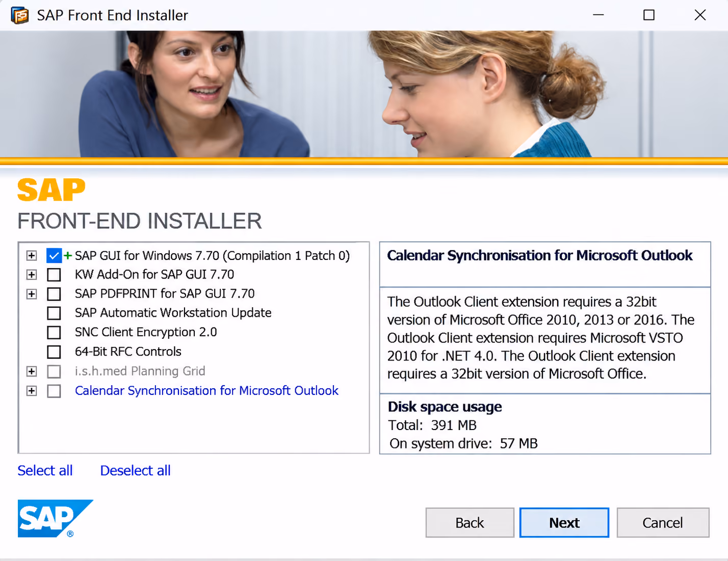Viewport: 728px width, 561px height.
Task: Click the SAP Front End Installer title icon
Action: (20, 15)
